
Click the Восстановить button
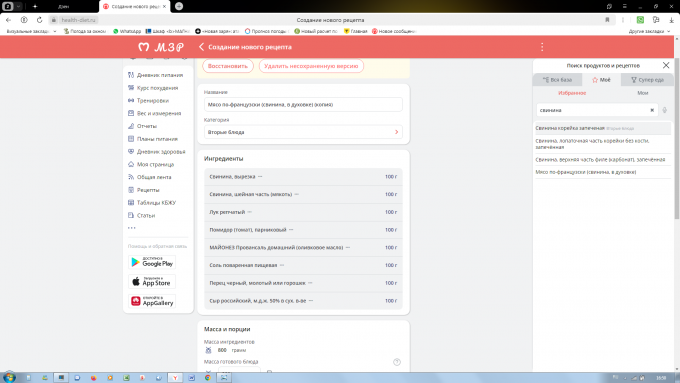tap(228, 66)
